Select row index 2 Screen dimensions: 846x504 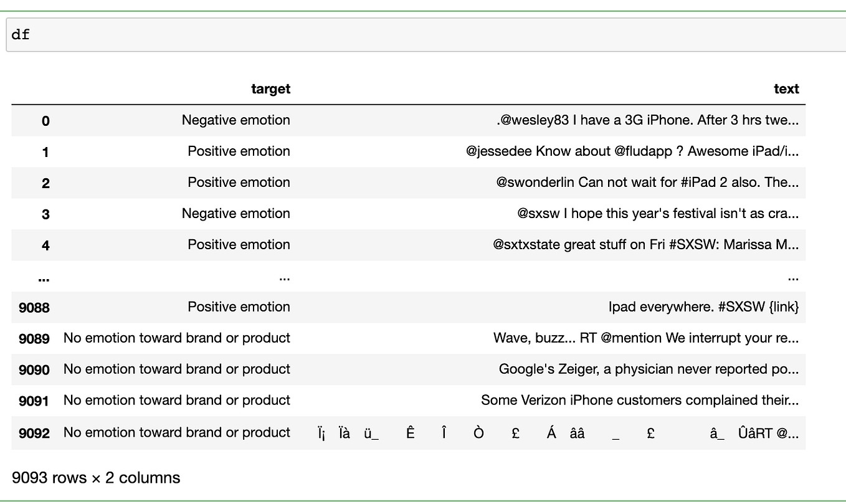tap(45, 183)
